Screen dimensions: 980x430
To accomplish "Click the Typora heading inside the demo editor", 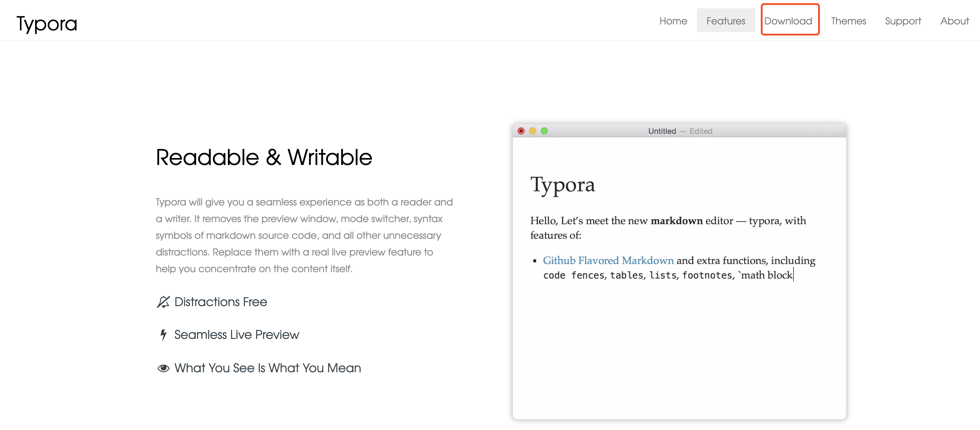I will click(562, 185).
